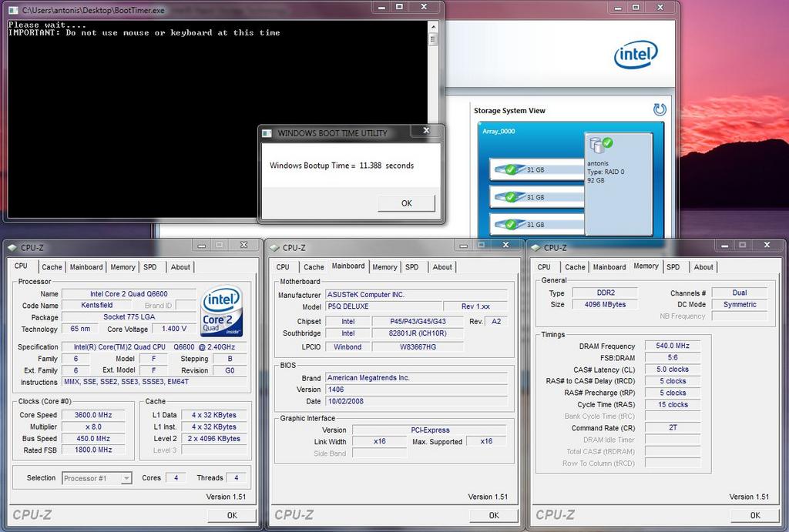Click the "PCI-Express" graphic interface version
Image resolution: width=789 pixels, height=532 pixels.
tap(430, 430)
